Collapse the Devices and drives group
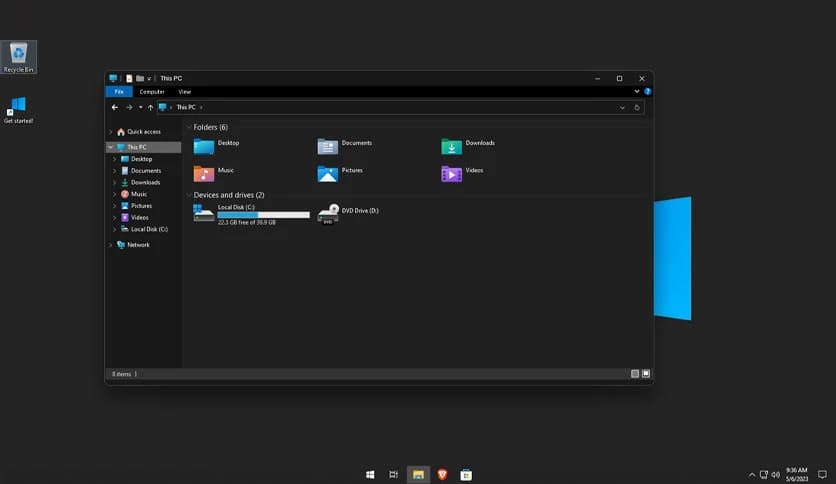 [x=189, y=195]
